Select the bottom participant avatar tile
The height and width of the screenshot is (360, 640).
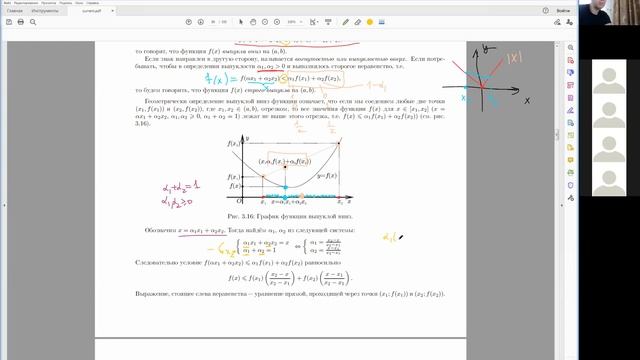(x=609, y=179)
